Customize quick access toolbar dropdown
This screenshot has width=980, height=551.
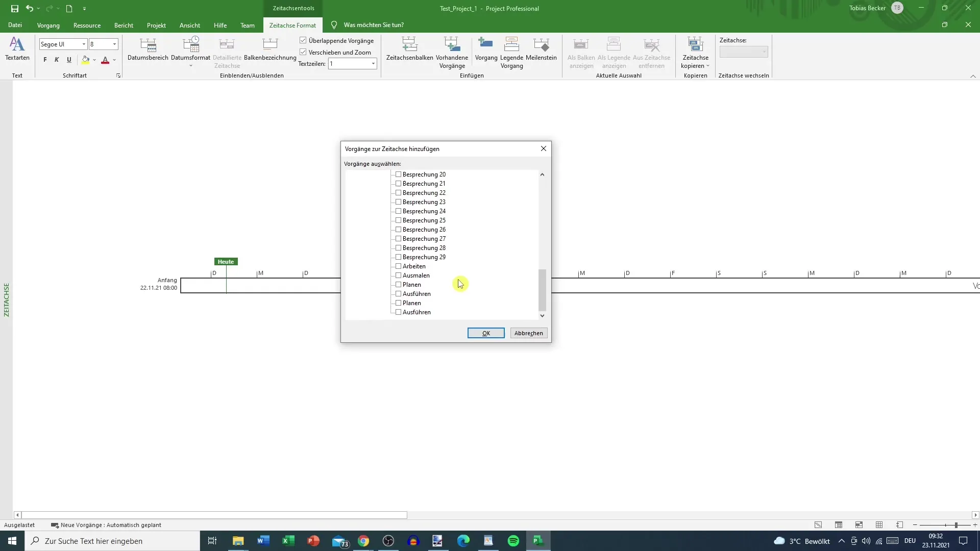pyautogui.click(x=84, y=9)
